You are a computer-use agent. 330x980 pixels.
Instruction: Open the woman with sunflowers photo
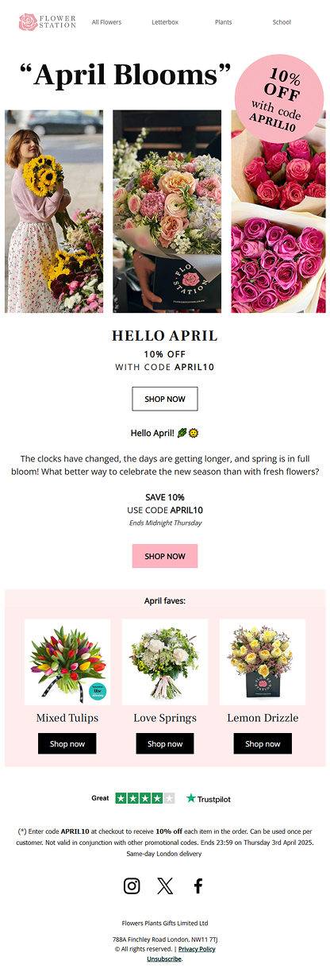(x=54, y=211)
